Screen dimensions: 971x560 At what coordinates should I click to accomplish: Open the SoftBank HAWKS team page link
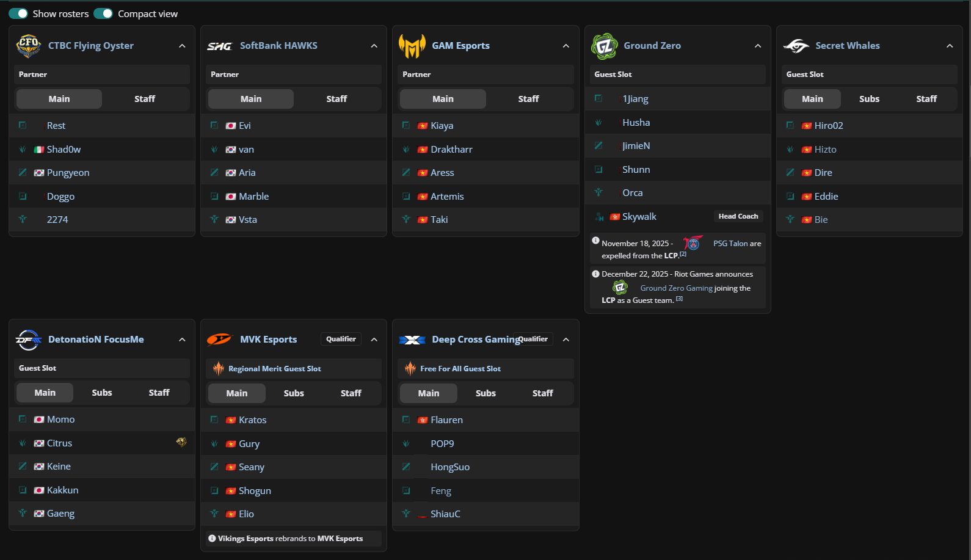click(x=278, y=46)
